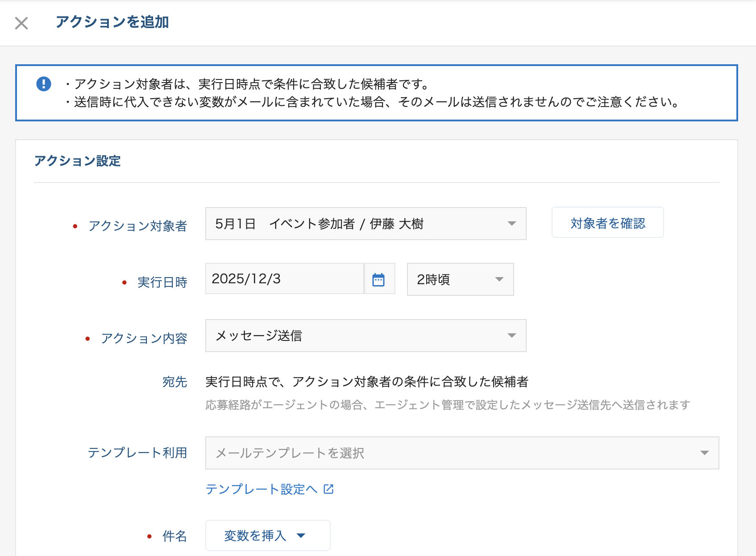Image resolution: width=756 pixels, height=556 pixels.
Task: Follow the テンプレート設定へ link
Action: point(261,489)
